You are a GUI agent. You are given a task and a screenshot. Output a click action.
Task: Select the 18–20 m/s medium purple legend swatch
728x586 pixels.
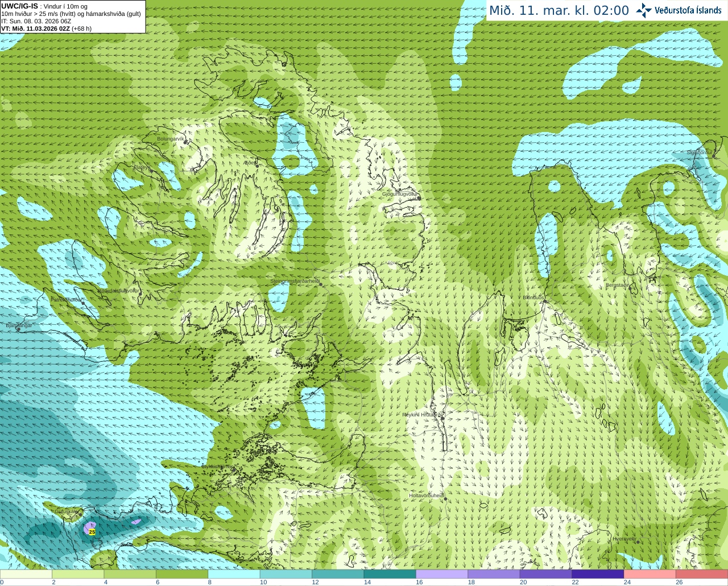(494, 574)
